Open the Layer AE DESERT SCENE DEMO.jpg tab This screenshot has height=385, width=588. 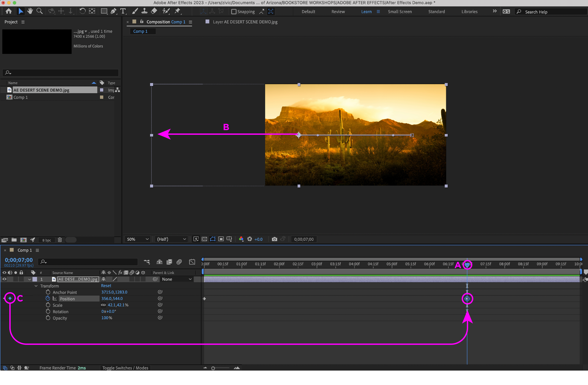[245, 22]
